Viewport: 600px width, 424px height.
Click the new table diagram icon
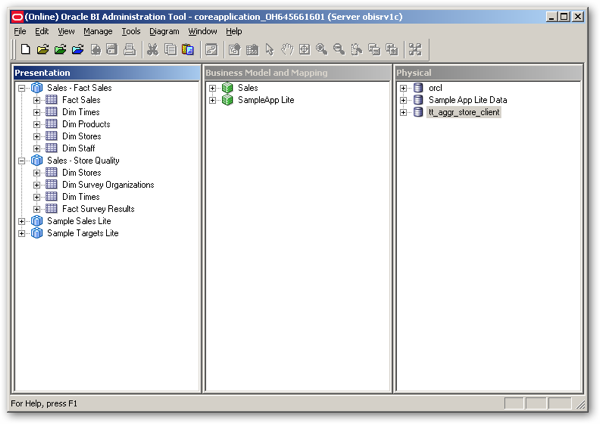tap(234, 49)
